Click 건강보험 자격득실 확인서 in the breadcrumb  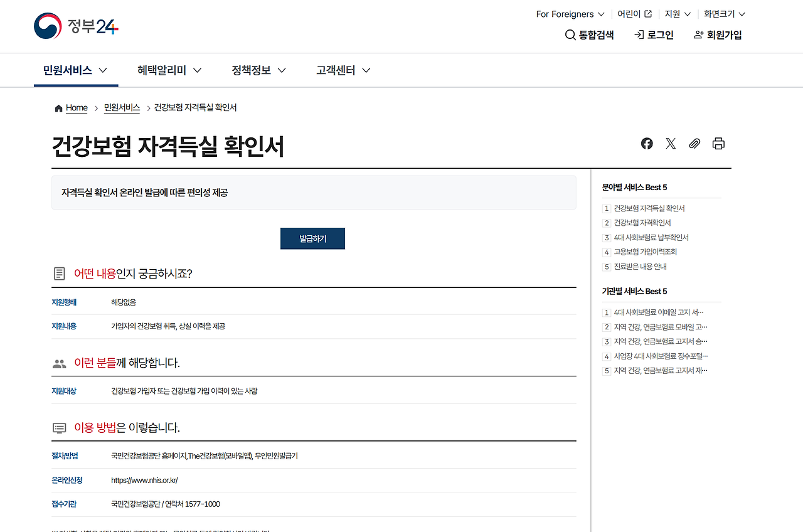pyautogui.click(x=196, y=108)
